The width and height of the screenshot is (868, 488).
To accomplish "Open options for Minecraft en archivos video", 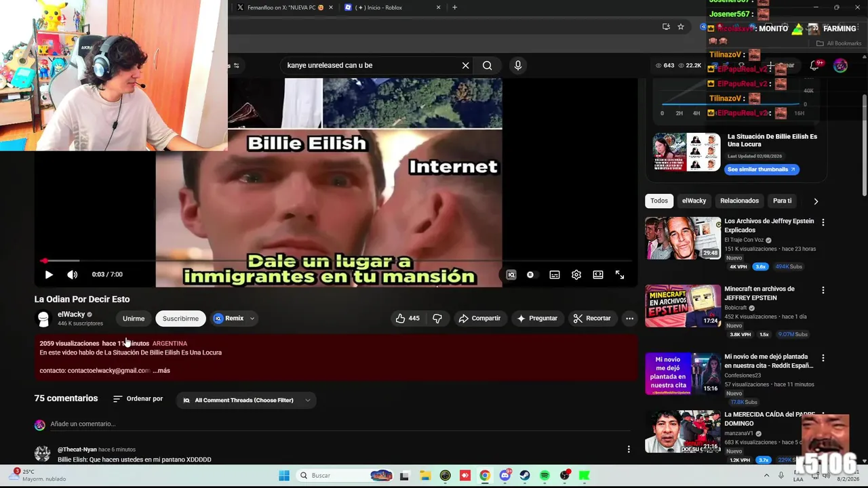I will [x=823, y=290].
